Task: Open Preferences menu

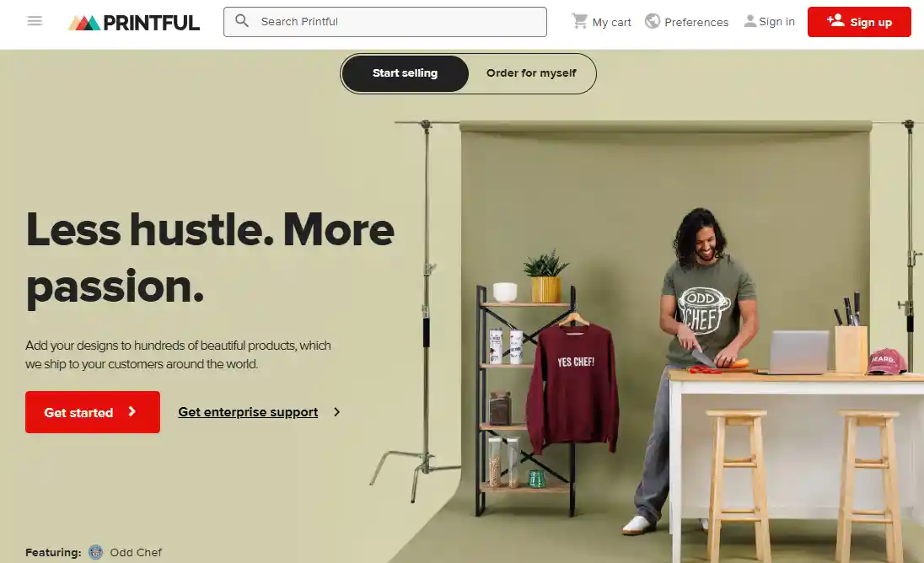Action: [x=686, y=22]
